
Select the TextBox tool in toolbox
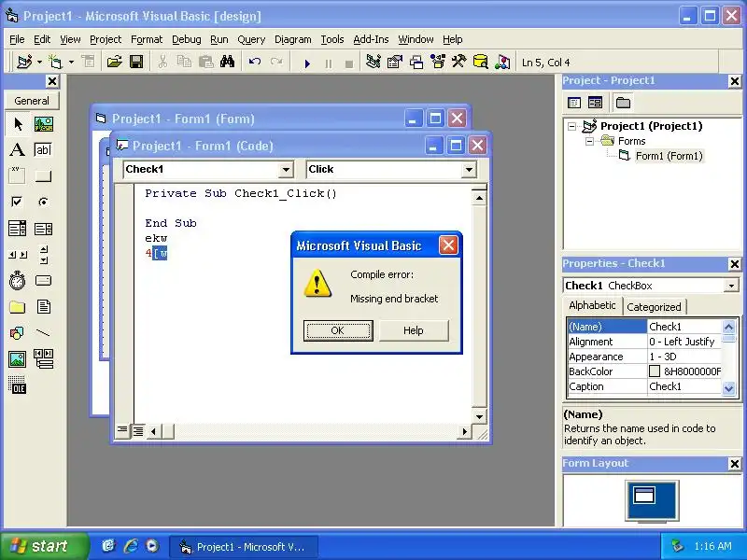43,150
